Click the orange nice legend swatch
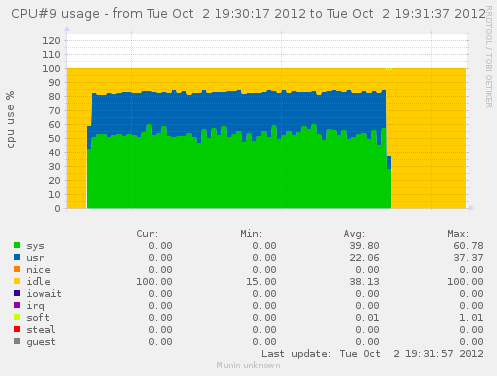This screenshot has width=497, height=376. 17,269
